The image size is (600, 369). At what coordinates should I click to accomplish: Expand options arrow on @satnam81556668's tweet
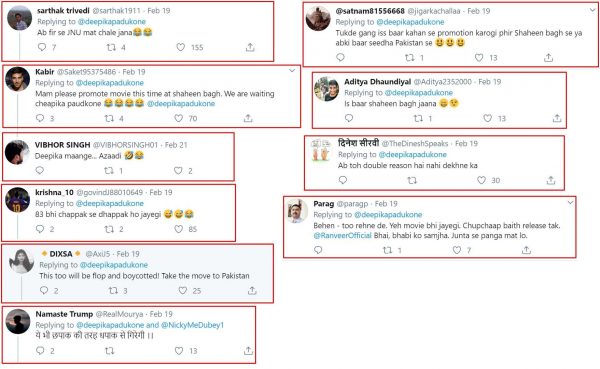pos(592,10)
